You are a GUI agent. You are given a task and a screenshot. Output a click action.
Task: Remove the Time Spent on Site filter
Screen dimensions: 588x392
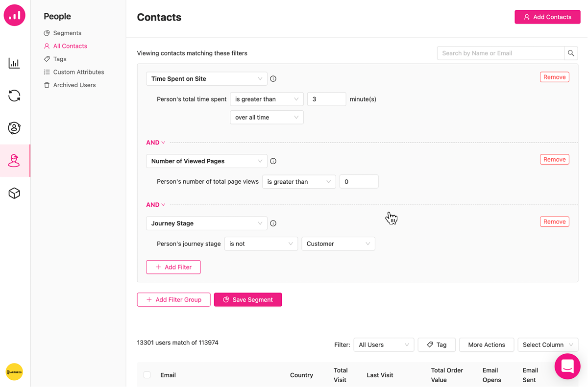tap(555, 77)
